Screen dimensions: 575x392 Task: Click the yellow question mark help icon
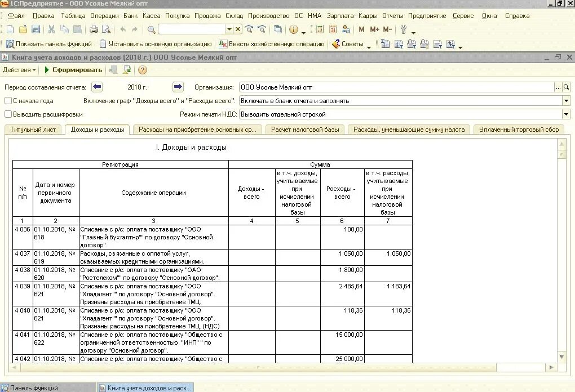point(142,70)
